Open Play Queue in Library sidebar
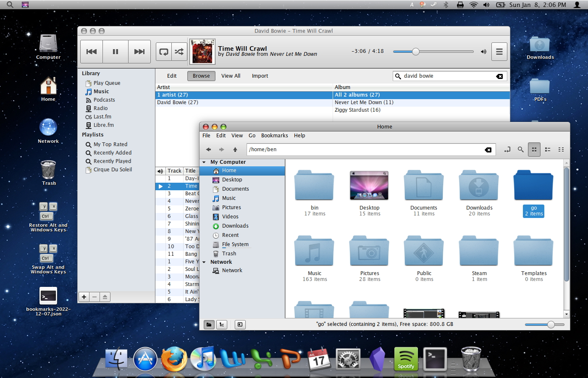 tap(107, 83)
